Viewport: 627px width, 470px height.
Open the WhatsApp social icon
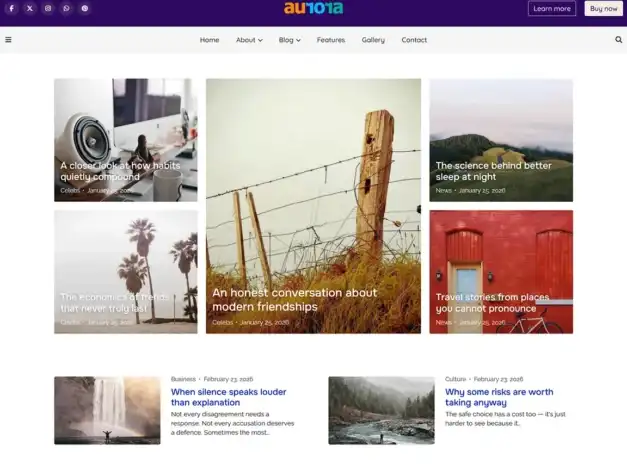coord(66,8)
